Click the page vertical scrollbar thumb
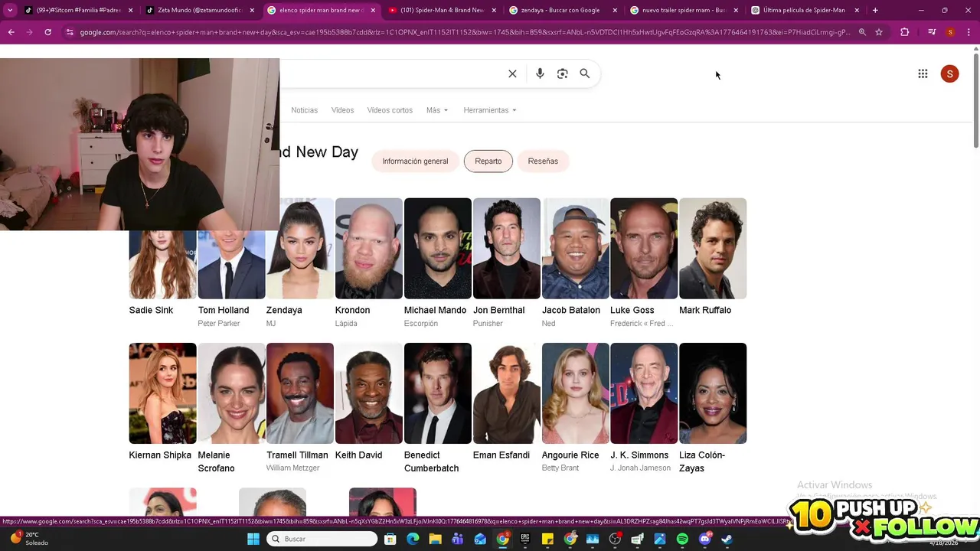The height and width of the screenshot is (551, 980). (975, 101)
